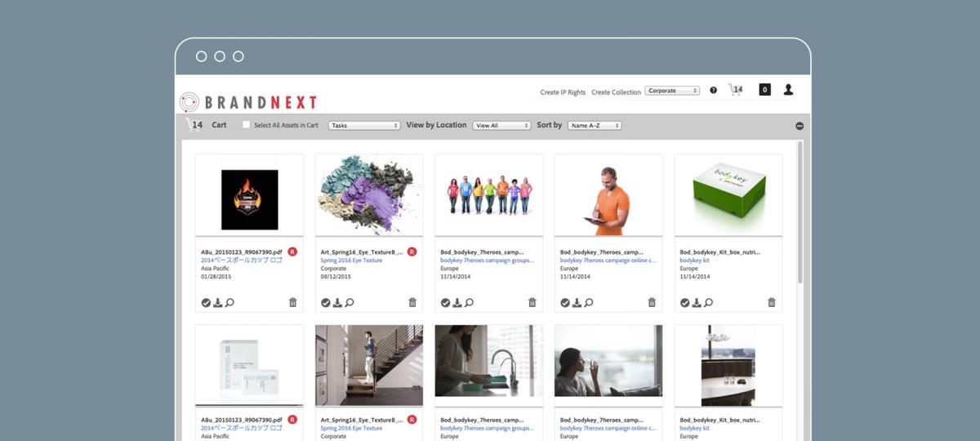This screenshot has height=441, width=980.
Task: Click the vertical scrollbar of asset grid
Action: 800,212
